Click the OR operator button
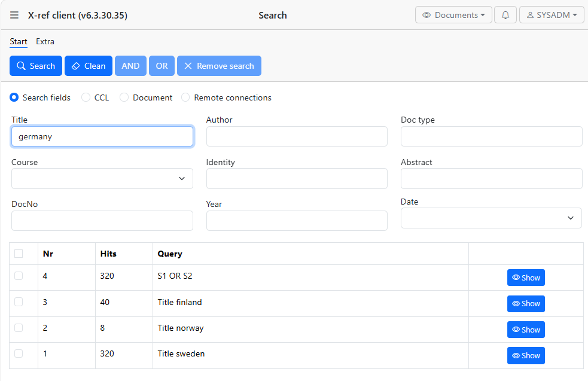This screenshot has height=381, width=588. pyautogui.click(x=162, y=66)
